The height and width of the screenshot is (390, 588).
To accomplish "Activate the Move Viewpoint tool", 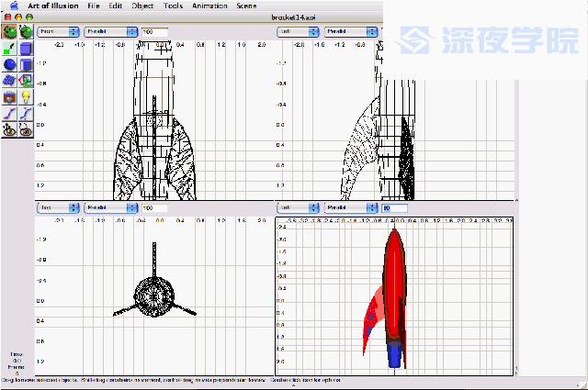I will pyautogui.click(x=10, y=128).
